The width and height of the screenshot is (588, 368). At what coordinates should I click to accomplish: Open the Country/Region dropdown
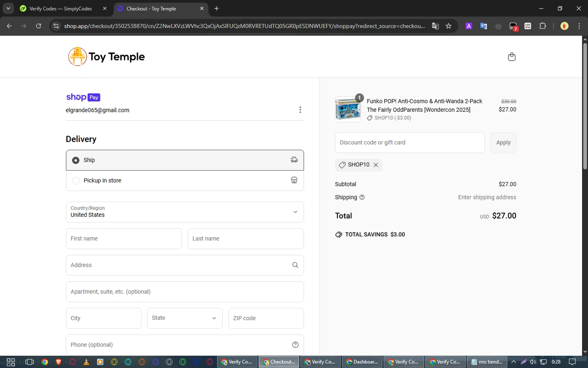click(x=185, y=212)
